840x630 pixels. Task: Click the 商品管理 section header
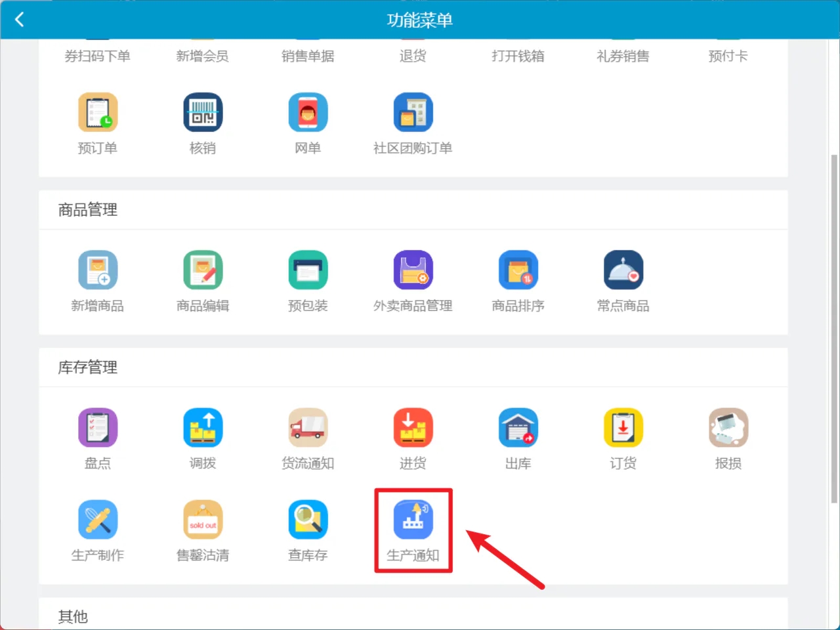tap(88, 210)
